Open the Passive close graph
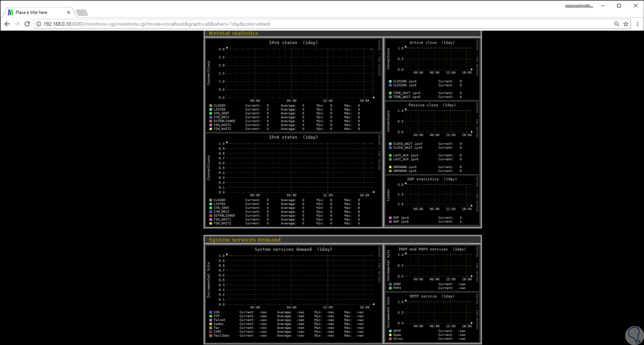 click(432, 121)
